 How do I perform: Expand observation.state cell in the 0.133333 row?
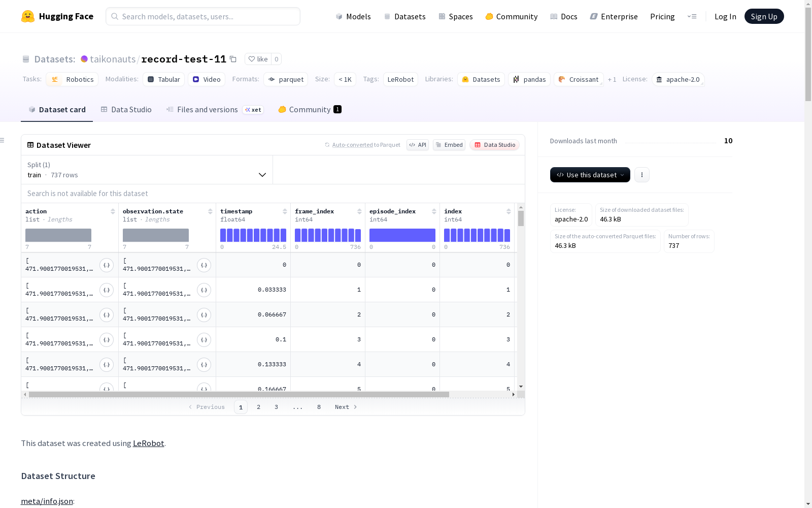204,365
